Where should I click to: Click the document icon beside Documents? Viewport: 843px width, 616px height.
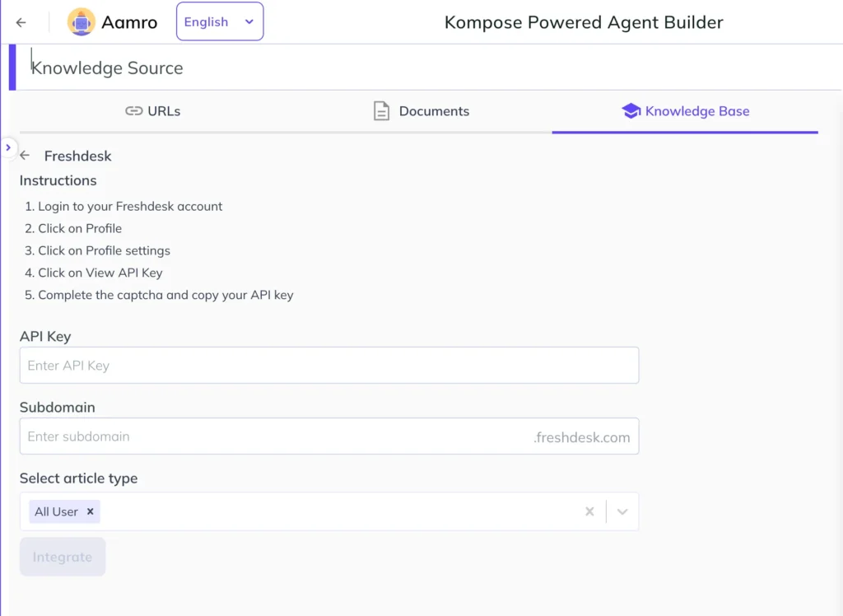click(x=381, y=111)
